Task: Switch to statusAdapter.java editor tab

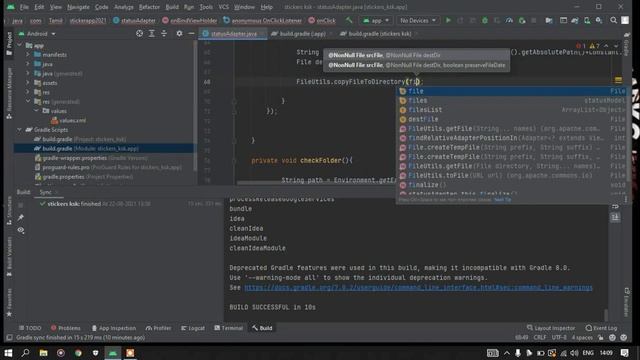Action: coord(233,34)
